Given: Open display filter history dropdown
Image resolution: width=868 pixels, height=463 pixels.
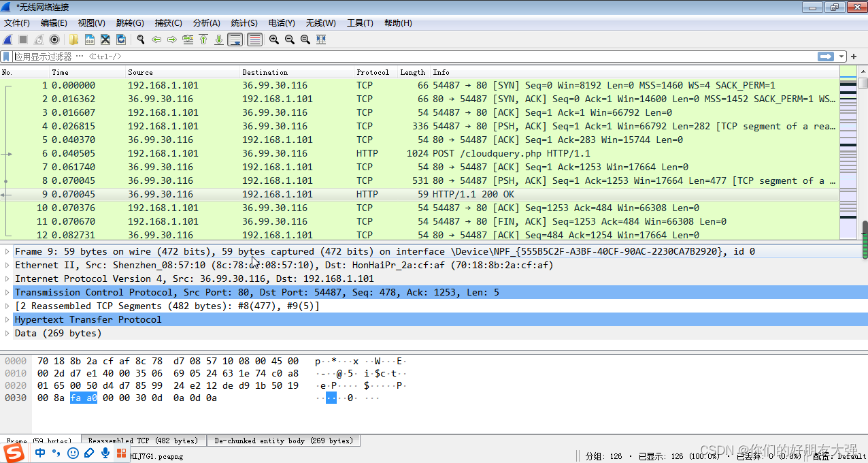Looking at the screenshot, I should [x=842, y=57].
